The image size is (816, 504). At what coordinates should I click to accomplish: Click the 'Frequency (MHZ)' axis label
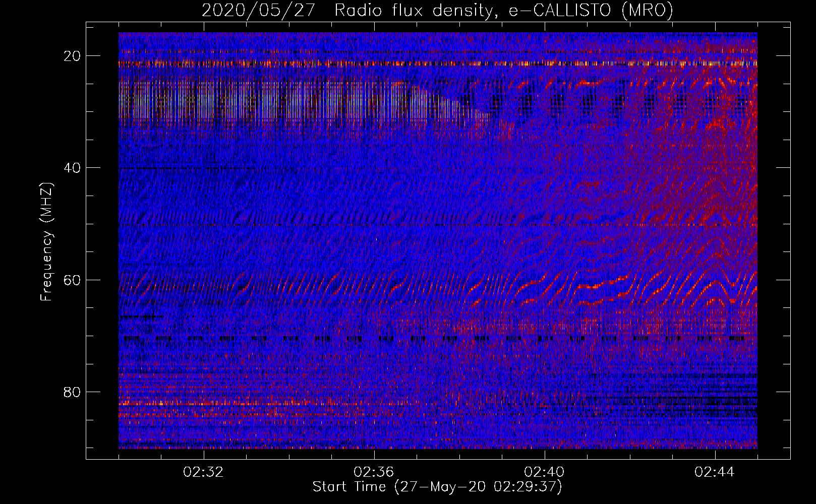[46, 242]
